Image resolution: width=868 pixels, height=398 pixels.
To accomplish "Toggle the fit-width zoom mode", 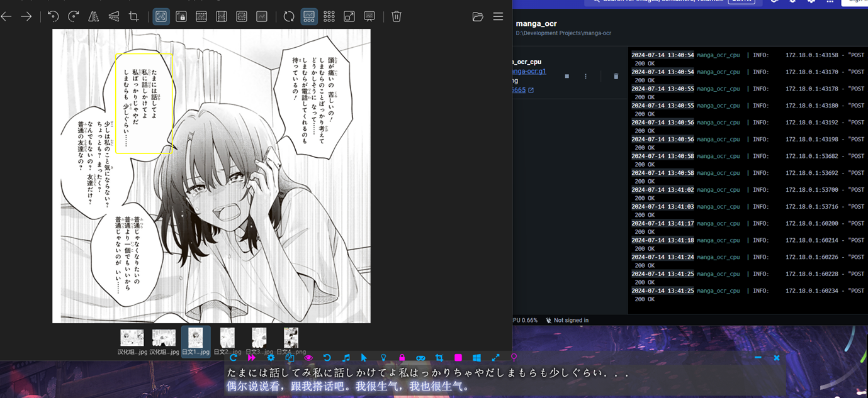I will point(201,16).
